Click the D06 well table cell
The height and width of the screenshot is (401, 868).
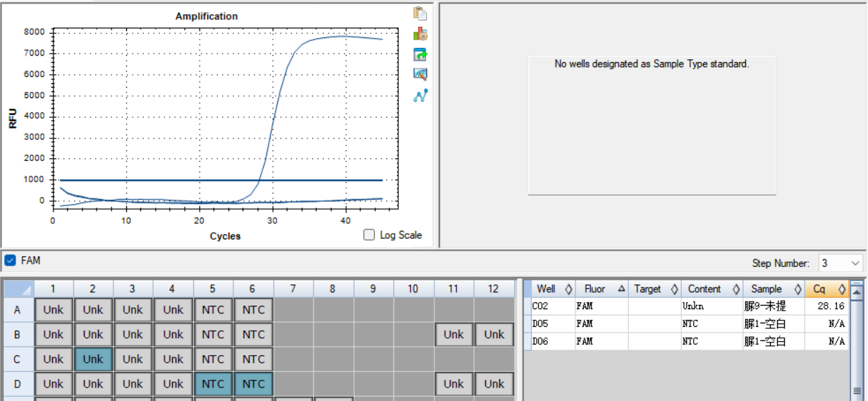tap(554, 342)
